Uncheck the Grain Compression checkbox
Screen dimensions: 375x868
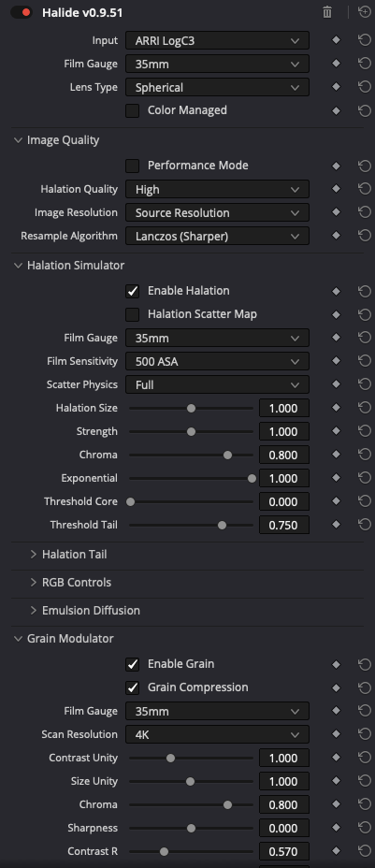pyautogui.click(x=132, y=687)
